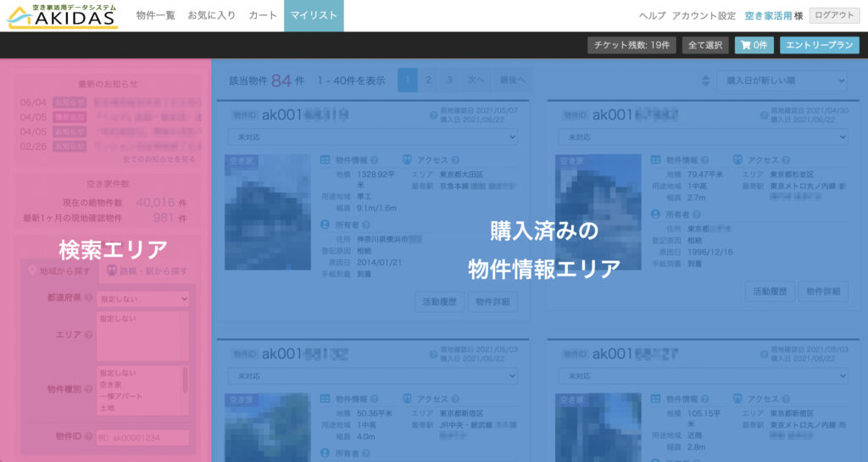This screenshot has height=462, width=868.
Task: Open status dropdown 未対応 in the 大田区 card
Action: [373, 136]
